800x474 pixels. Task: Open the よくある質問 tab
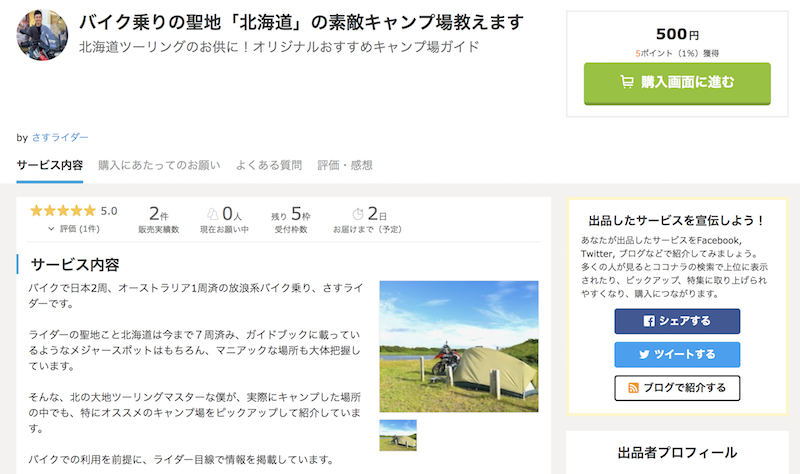(269, 165)
